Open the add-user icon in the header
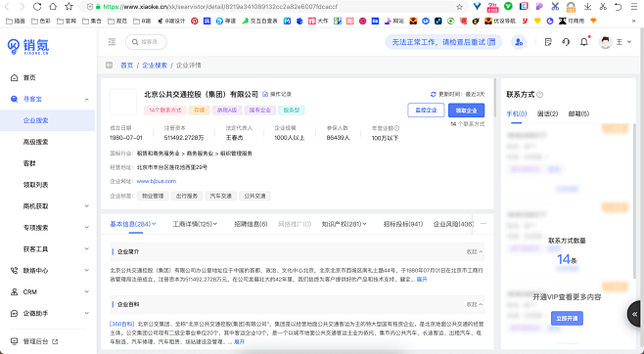This screenshot has height=354, width=644. [x=519, y=42]
